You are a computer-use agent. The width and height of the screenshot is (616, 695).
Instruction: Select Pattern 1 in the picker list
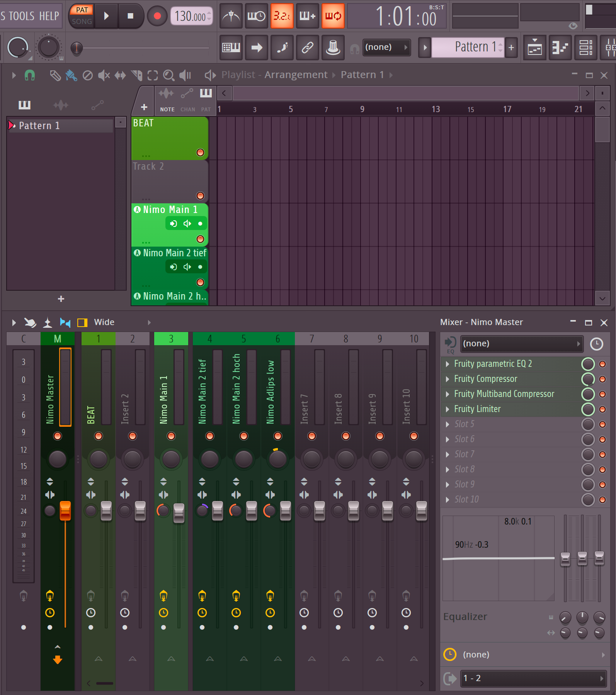coord(60,126)
